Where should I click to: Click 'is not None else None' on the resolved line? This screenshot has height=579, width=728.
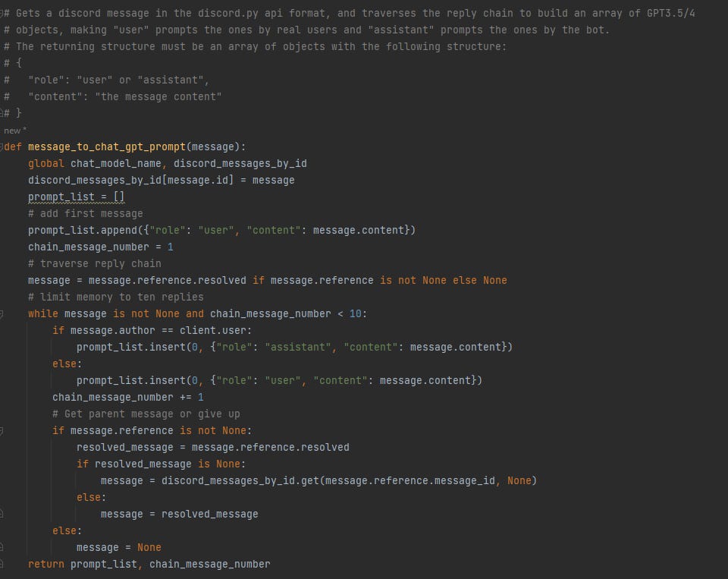pyautogui.click(x=444, y=280)
